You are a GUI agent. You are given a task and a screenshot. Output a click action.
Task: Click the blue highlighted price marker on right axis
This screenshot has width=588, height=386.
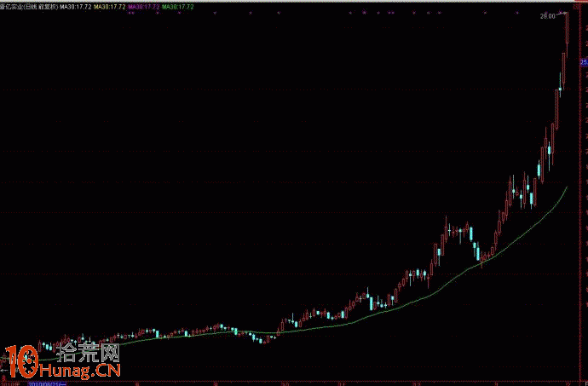click(584, 60)
